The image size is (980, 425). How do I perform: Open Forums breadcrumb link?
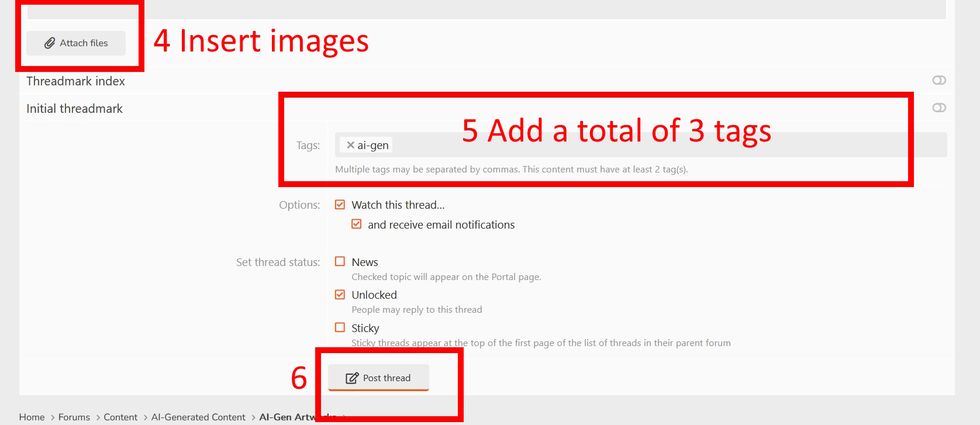74,417
